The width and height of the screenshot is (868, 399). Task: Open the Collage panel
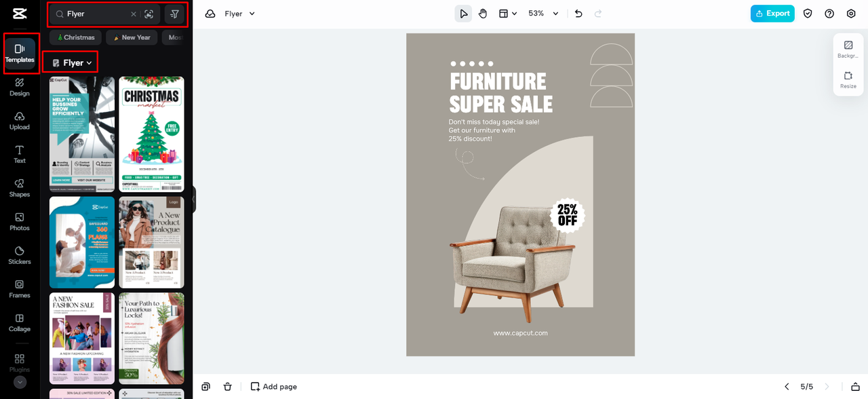click(20, 322)
